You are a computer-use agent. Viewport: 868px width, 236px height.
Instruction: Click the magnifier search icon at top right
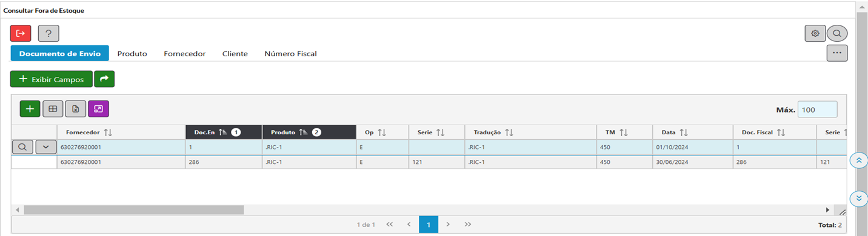(x=837, y=33)
